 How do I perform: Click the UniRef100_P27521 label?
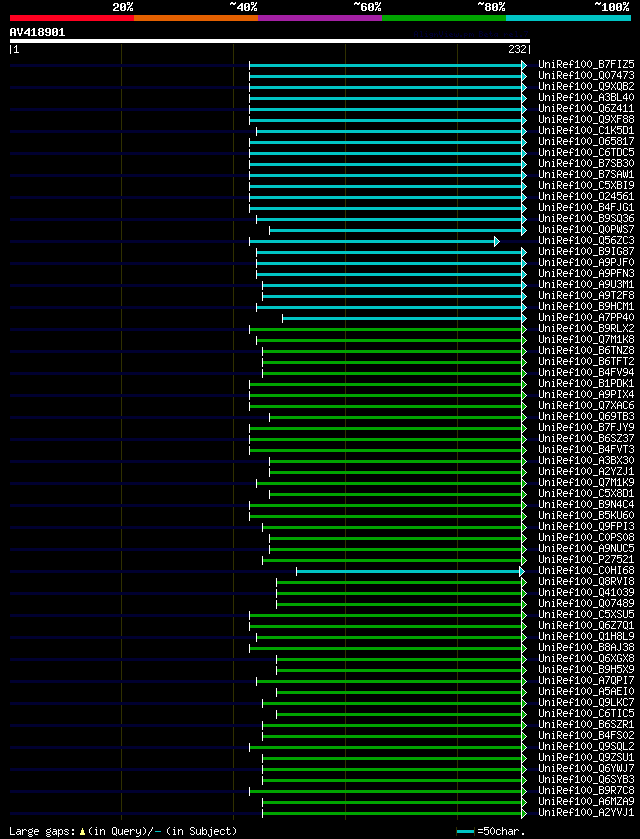[586, 560]
